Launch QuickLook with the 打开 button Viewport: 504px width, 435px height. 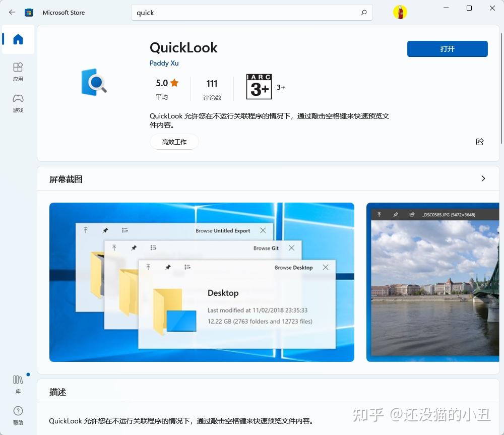pos(447,49)
